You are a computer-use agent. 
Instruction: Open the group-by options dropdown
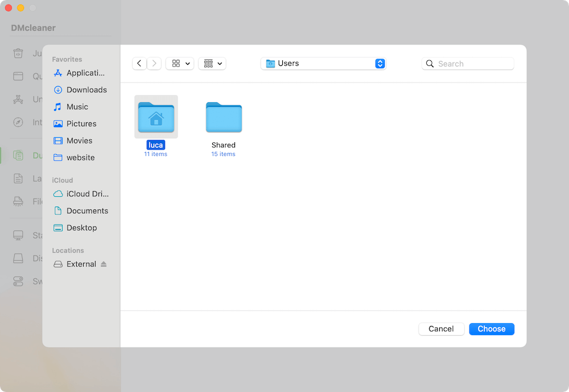click(x=212, y=64)
